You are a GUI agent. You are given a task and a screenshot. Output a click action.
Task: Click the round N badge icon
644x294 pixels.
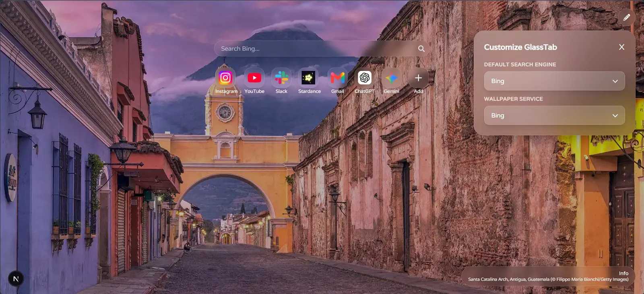[x=16, y=279]
